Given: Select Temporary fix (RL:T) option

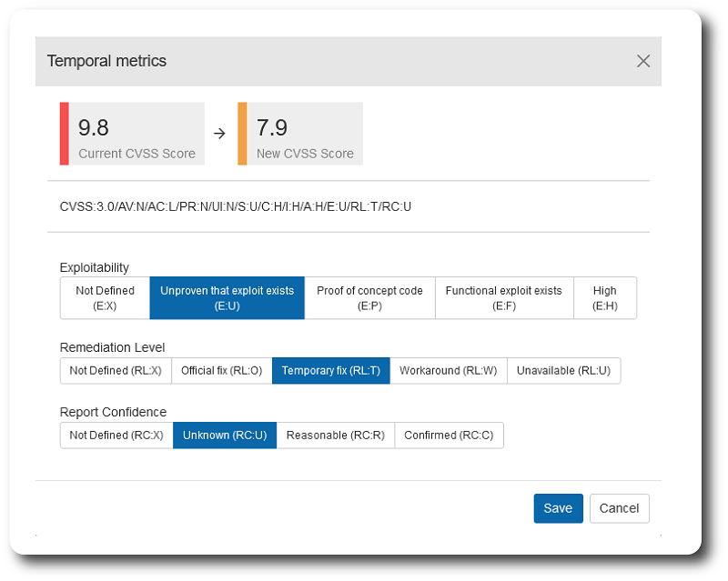Looking at the screenshot, I should [x=331, y=371].
